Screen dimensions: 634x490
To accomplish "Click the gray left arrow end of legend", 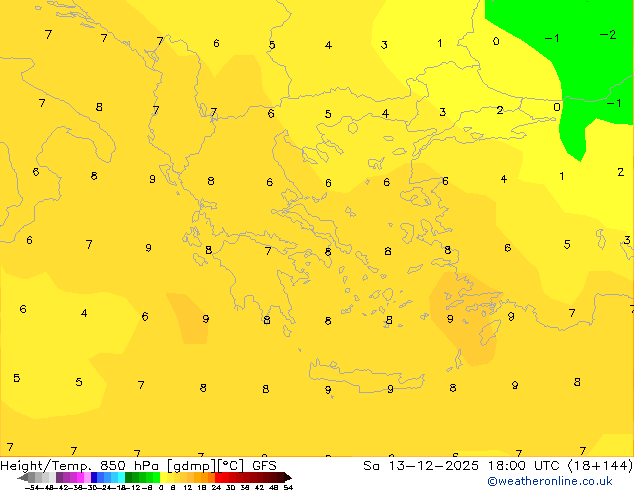I will pyautogui.click(x=23, y=478).
